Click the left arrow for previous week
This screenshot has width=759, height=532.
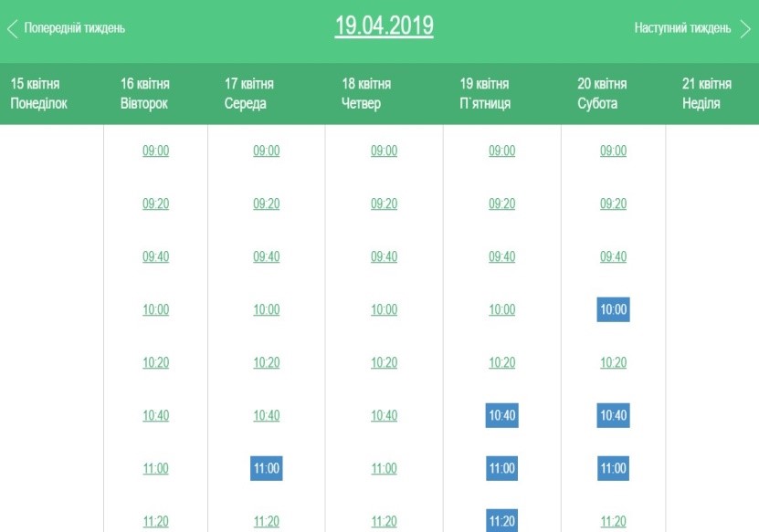tap(13, 28)
